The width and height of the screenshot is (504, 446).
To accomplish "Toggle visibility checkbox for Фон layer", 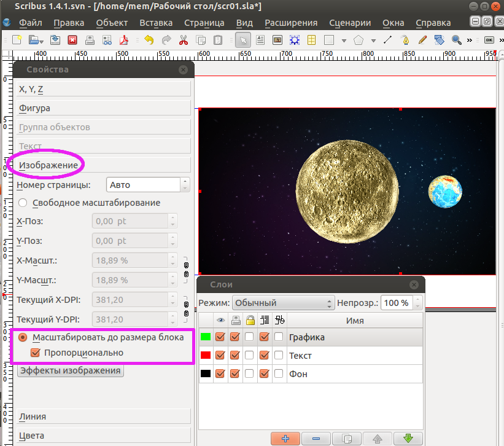I will [220, 374].
